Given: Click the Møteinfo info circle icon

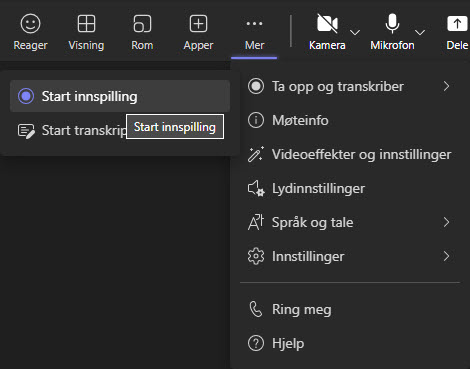Looking at the screenshot, I should [256, 120].
